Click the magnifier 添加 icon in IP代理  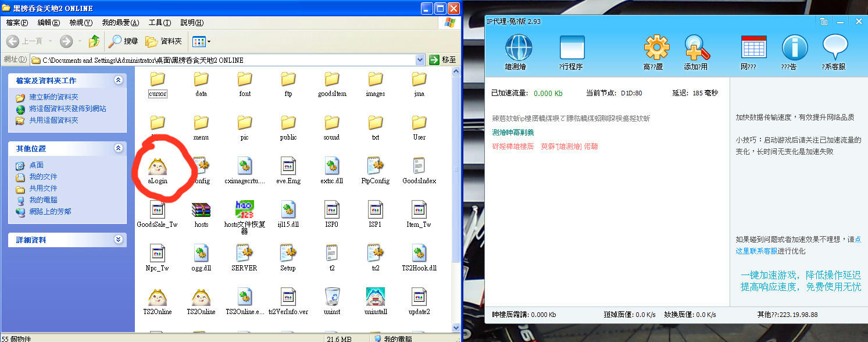coord(697,48)
